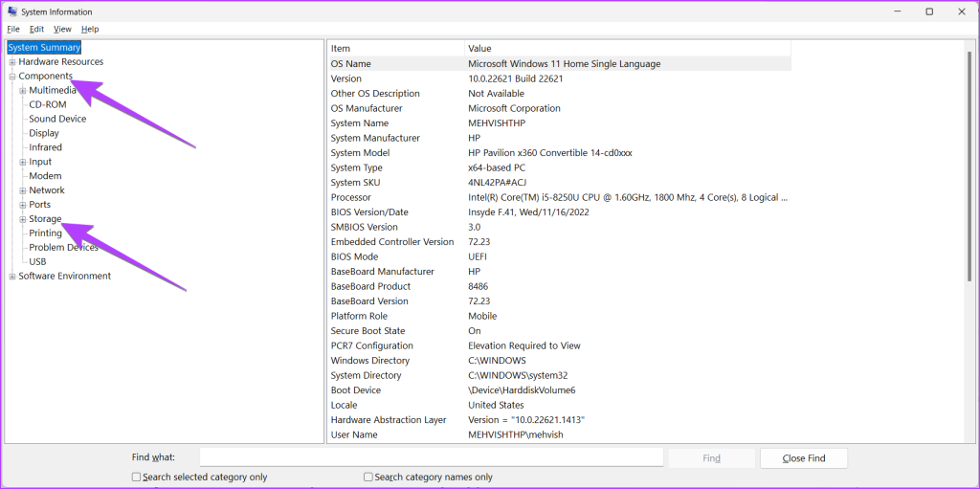Expand the Storage category
980x489 pixels.
point(22,219)
